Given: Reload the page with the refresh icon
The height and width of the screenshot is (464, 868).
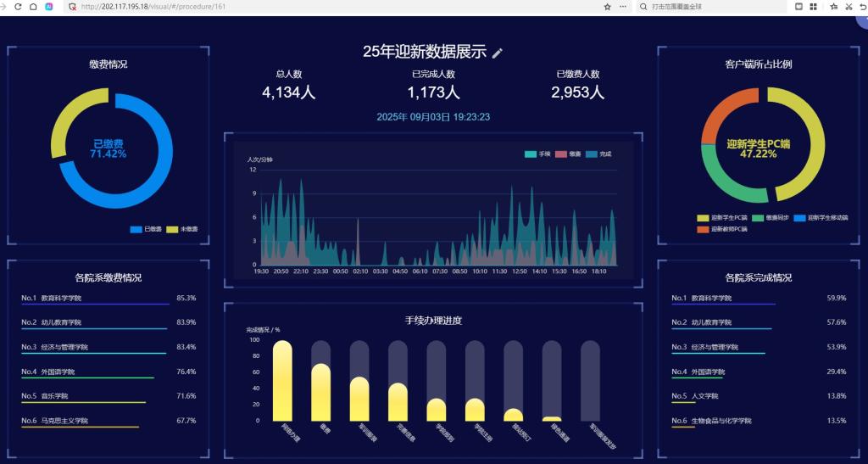Looking at the screenshot, I should (x=19, y=6).
